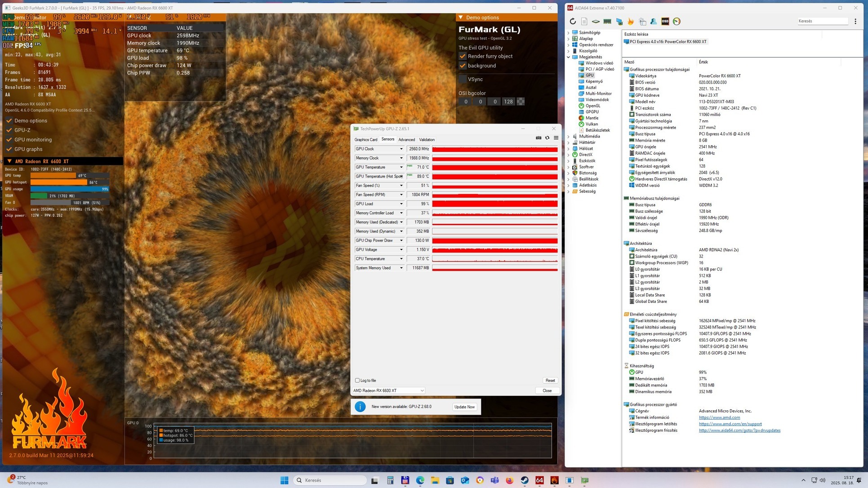This screenshot has width=868, height=488.
Task: Switch to the Graphics Card tab
Action: coord(365,140)
